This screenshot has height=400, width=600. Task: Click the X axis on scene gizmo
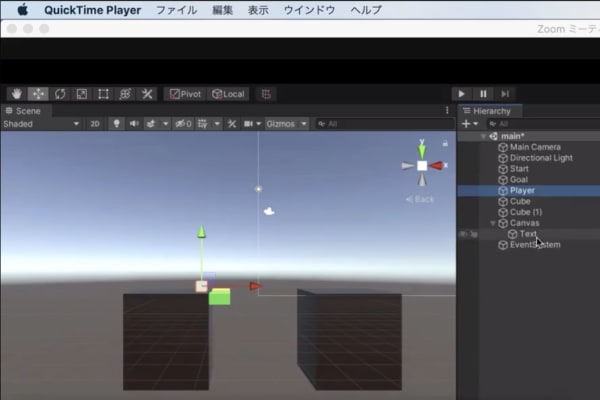tap(438, 165)
